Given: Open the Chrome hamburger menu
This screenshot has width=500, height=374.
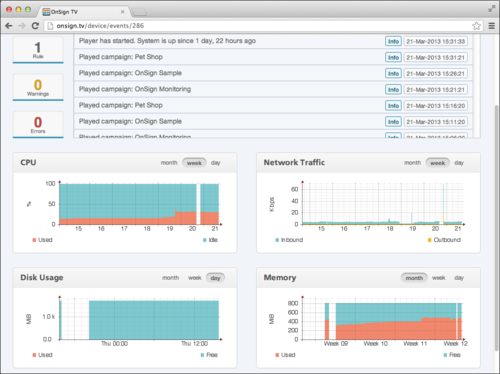Looking at the screenshot, I should click(x=492, y=26).
